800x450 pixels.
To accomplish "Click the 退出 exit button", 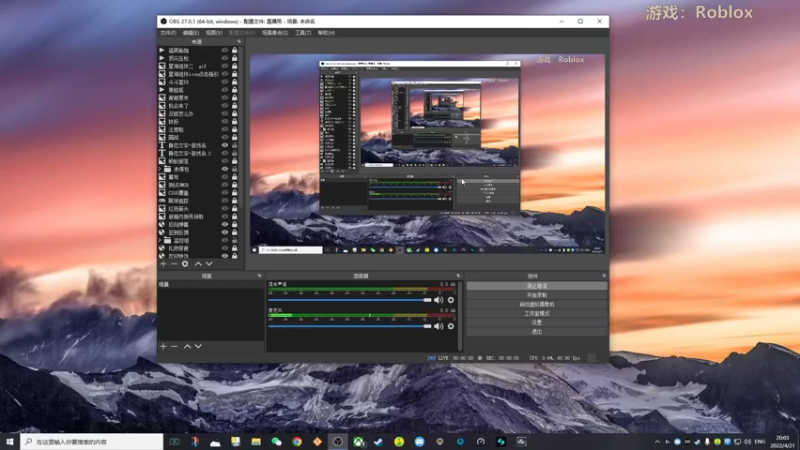I will (x=537, y=332).
